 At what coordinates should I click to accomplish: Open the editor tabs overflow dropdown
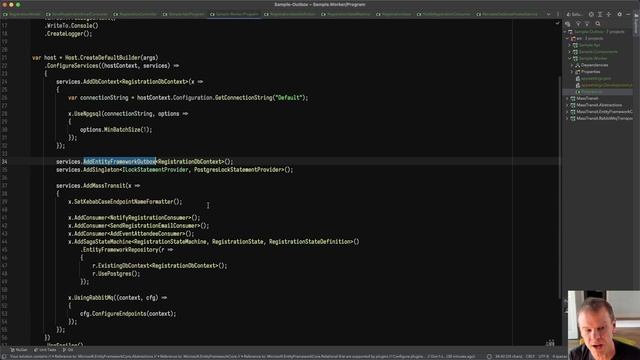click(x=548, y=14)
